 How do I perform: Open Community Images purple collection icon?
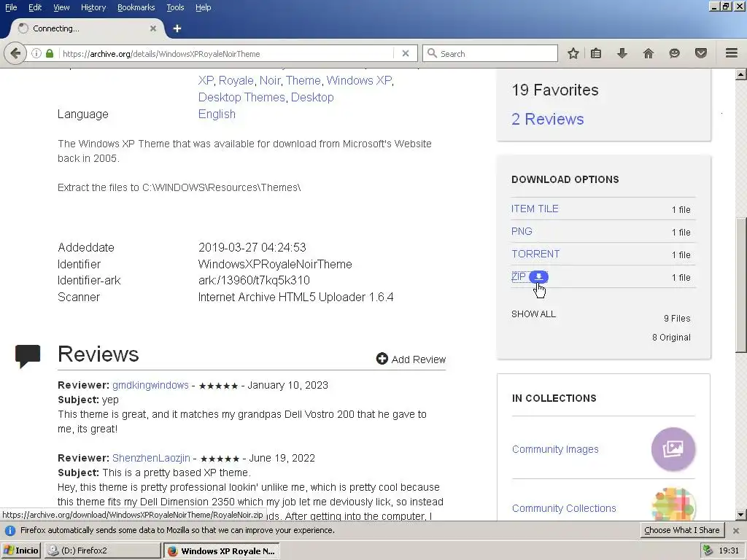click(x=673, y=449)
